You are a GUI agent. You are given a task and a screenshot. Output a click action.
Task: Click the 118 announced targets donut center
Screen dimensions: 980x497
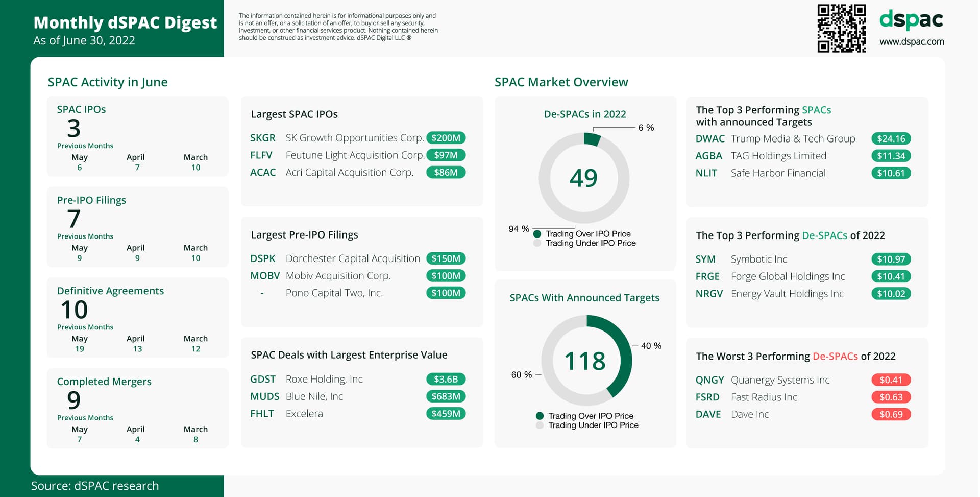[585, 361]
